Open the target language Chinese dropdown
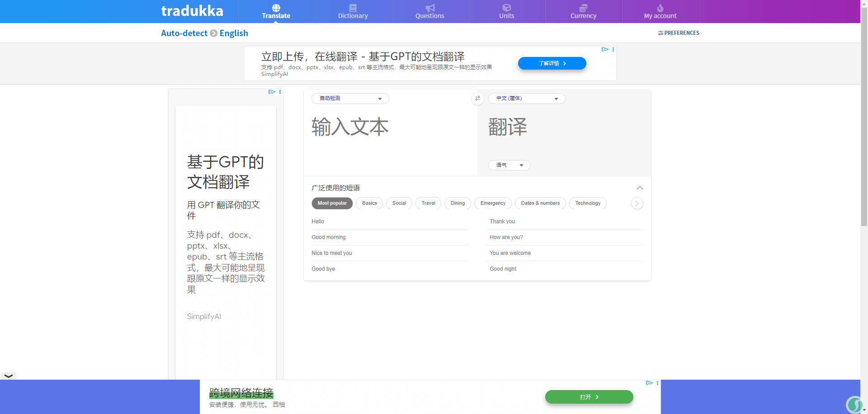 (x=526, y=99)
